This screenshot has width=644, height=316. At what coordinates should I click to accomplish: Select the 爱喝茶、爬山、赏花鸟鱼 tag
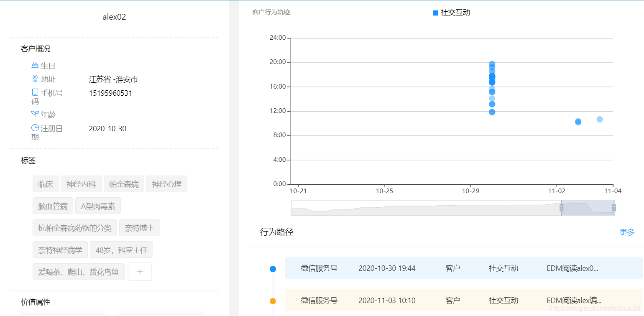coord(79,272)
